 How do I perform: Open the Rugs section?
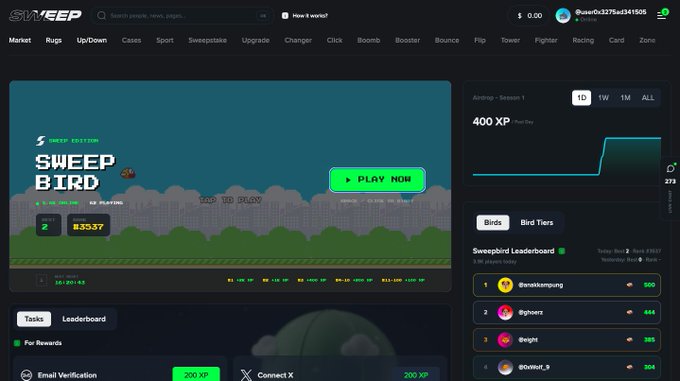pyautogui.click(x=54, y=40)
